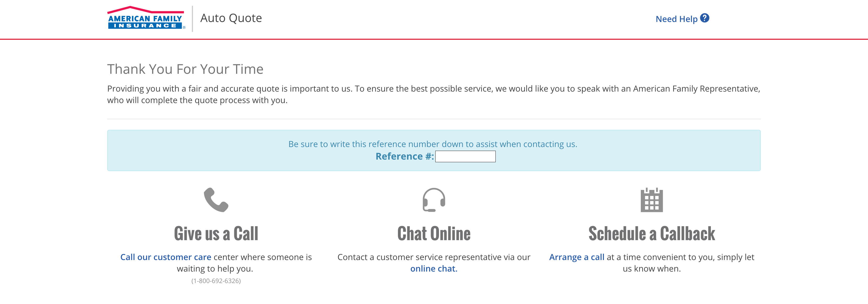The image size is (868, 304).
Task: Click the Give us a Call heading
Action: pyautogui.click(x=216, y=234)
